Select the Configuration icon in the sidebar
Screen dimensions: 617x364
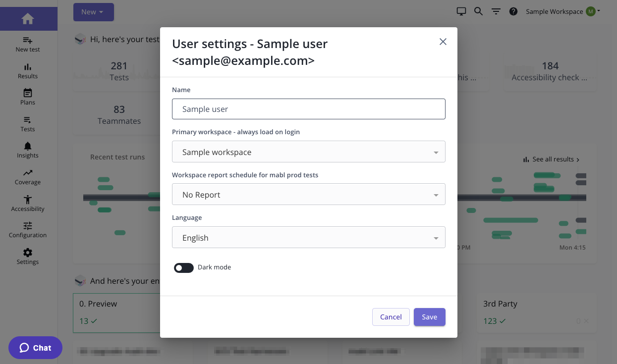[x=27, y=229]
